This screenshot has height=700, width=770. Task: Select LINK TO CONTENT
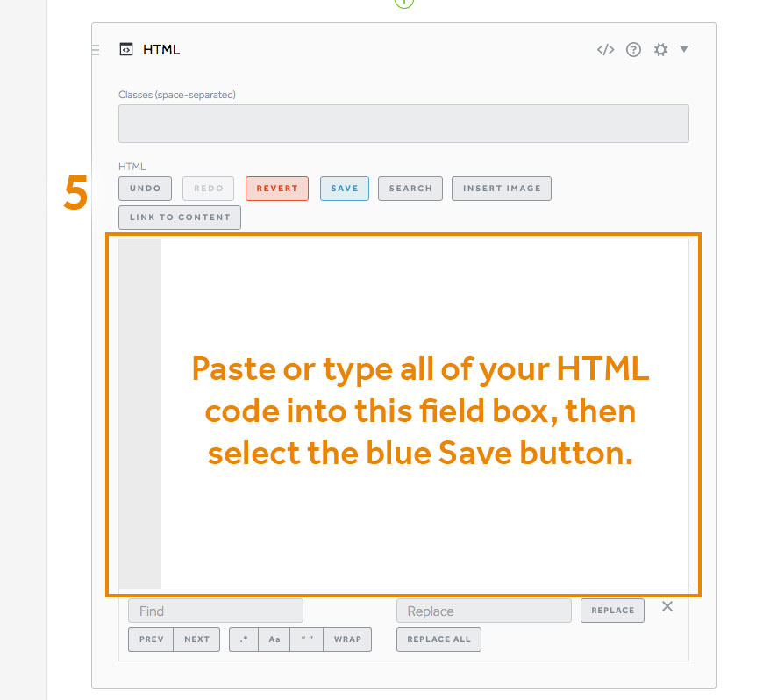tap(179, 217)
